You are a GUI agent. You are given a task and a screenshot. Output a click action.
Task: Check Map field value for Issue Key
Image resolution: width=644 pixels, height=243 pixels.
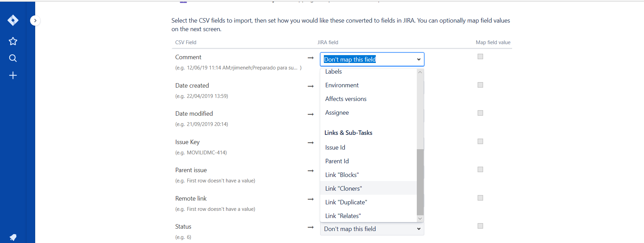click(x=480, y=141)
